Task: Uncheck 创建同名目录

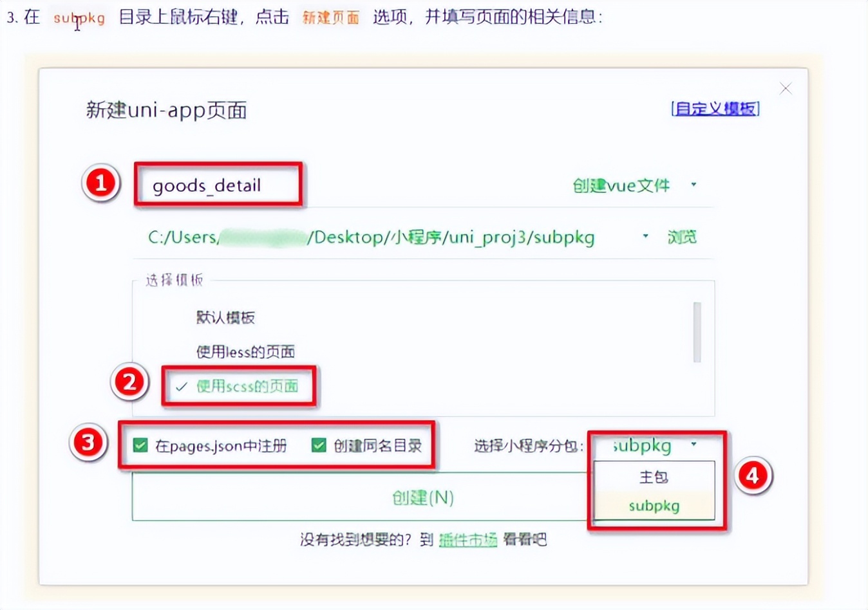Action: coord(317,445)
